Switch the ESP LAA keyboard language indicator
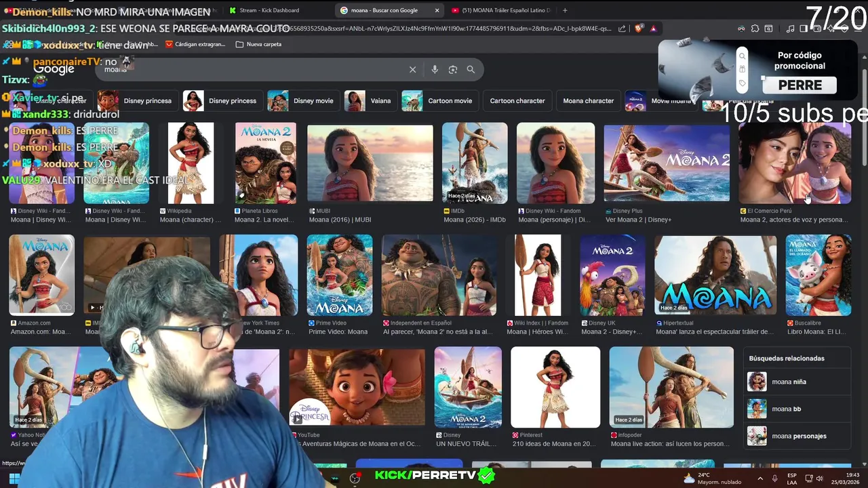Screen dimensions: 868x488 (792, 479)
